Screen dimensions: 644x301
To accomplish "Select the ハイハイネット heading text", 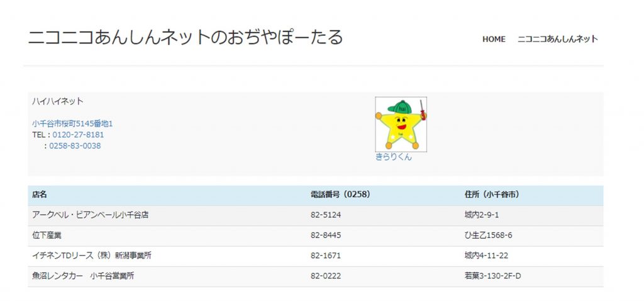I will tap(57, 101).
